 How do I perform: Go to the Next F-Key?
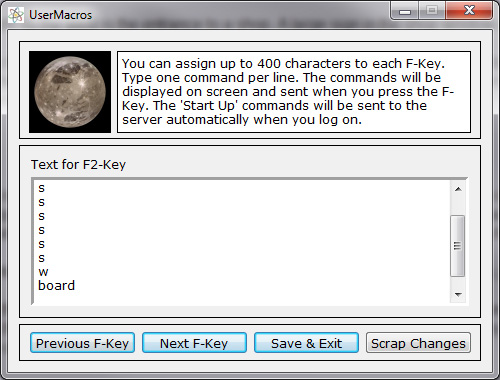coord(194,343)
